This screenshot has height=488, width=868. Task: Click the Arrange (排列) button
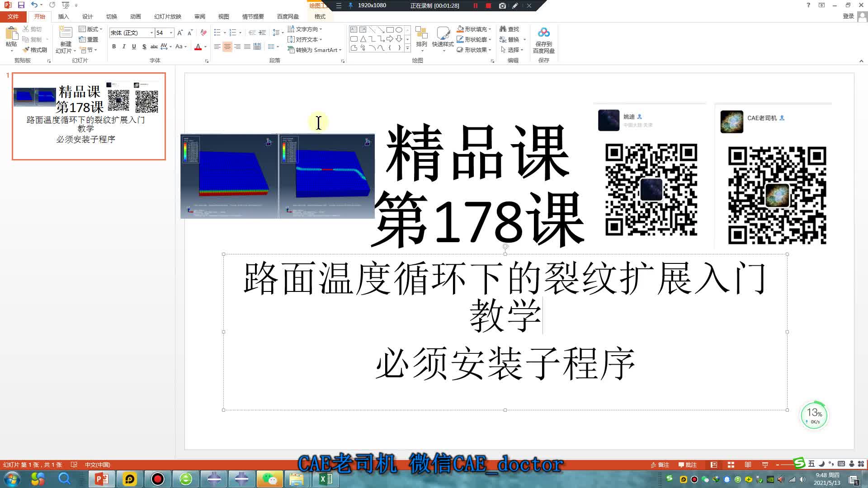click(421, 38)
